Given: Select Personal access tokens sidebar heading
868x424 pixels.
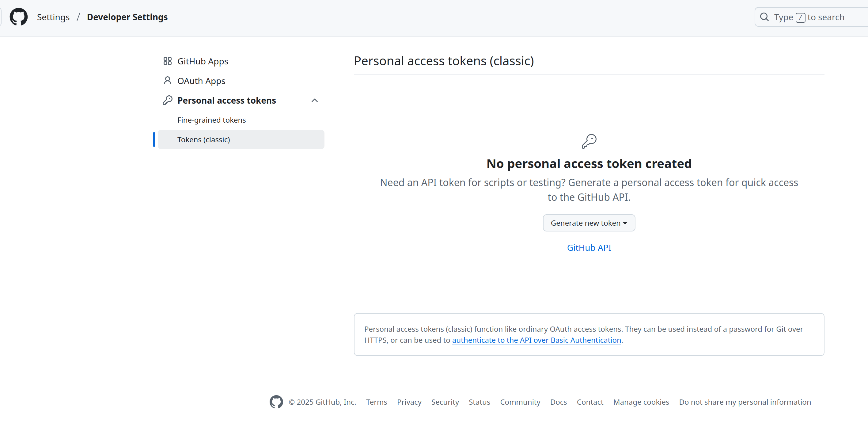Looking at the screenshot, I should [226, 101].
